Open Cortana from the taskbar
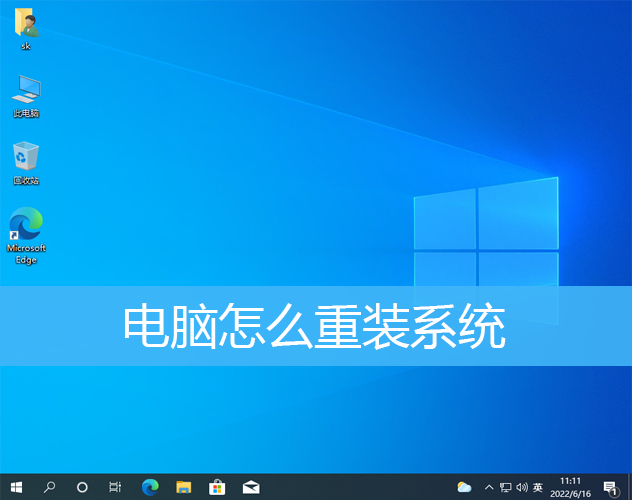The width and height of the screenshot is (632, 500). coord(82,487)
